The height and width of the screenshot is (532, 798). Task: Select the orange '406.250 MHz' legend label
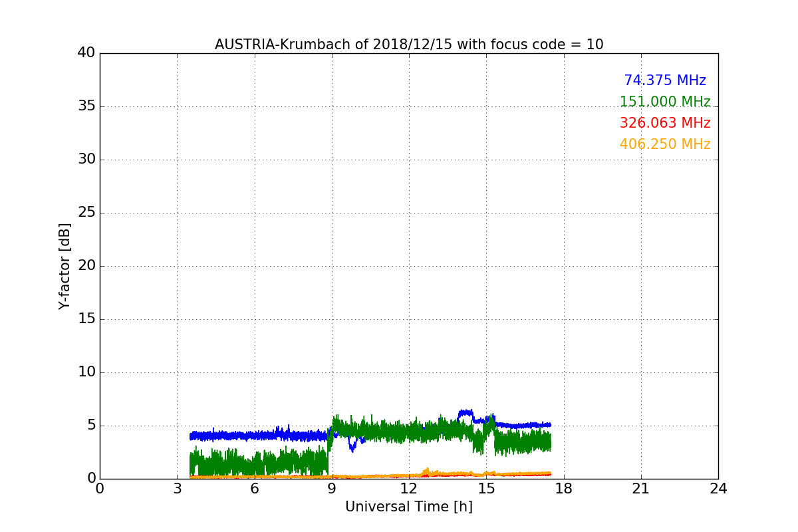click(x=665, y=144)
